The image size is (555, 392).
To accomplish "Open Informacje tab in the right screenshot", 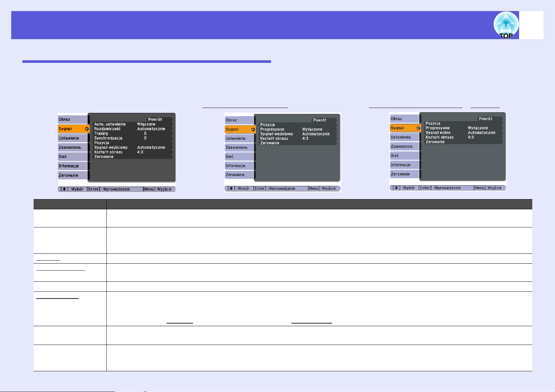I will click(404, 165).
